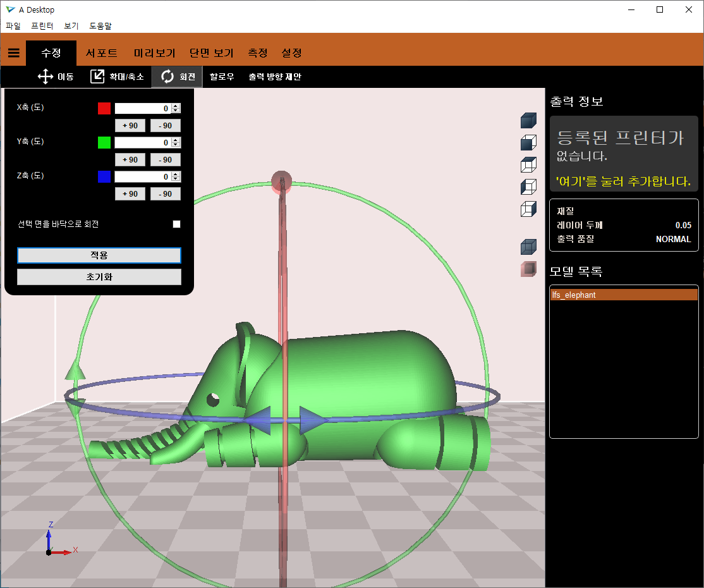704x588 pixels.
Task: Focus the Z축 degree input field
Action: pos(143,176)
